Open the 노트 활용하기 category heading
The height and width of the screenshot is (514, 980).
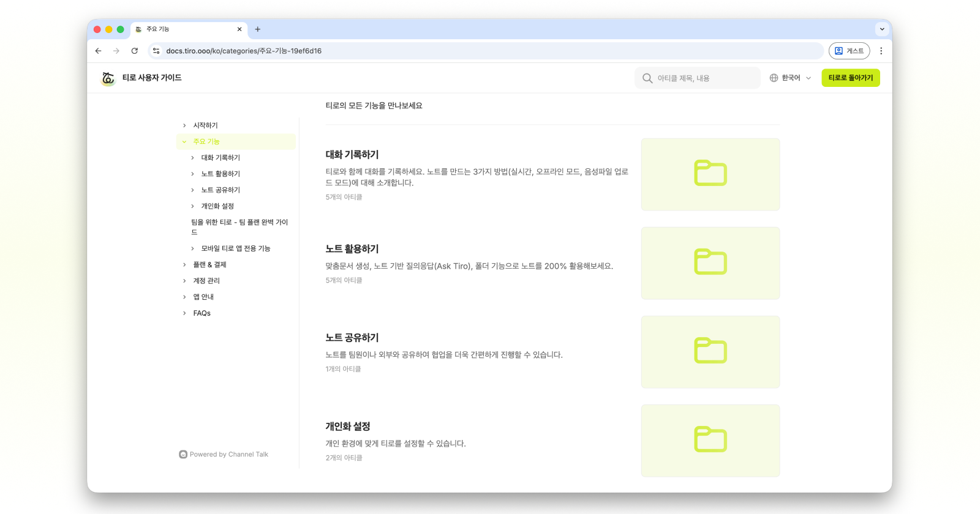pos(352,249)
